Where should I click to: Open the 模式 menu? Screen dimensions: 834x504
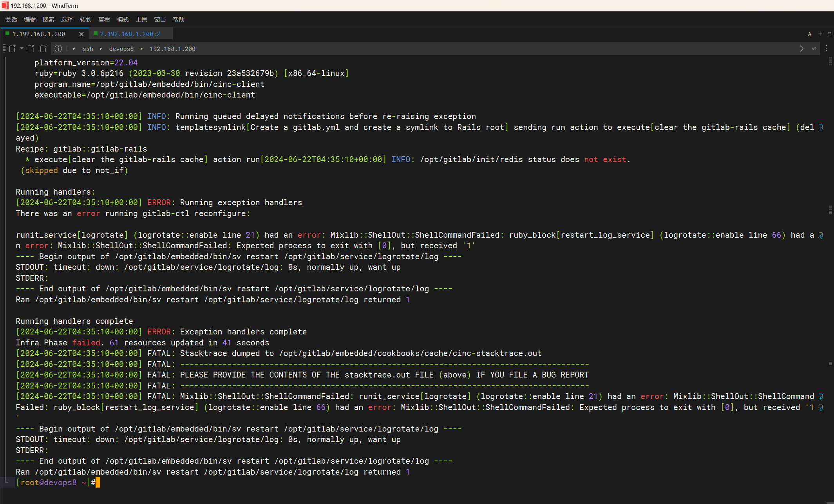pyautogui.click(x=123, y=19)
